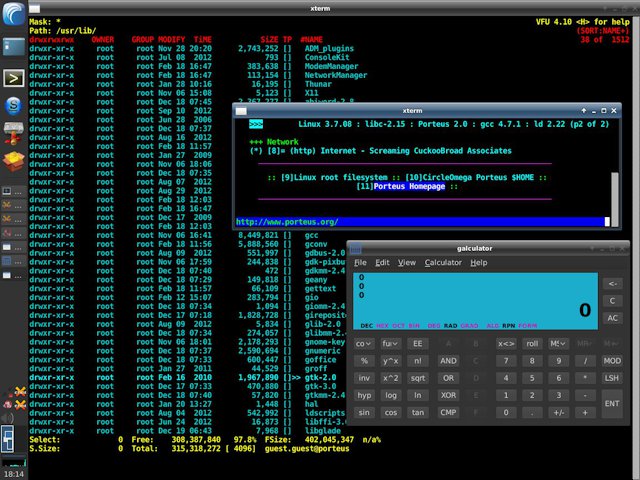This screenshot has height=480, width=640.
Task: Launch the terminal from the side panel
Action: [13, 78]
